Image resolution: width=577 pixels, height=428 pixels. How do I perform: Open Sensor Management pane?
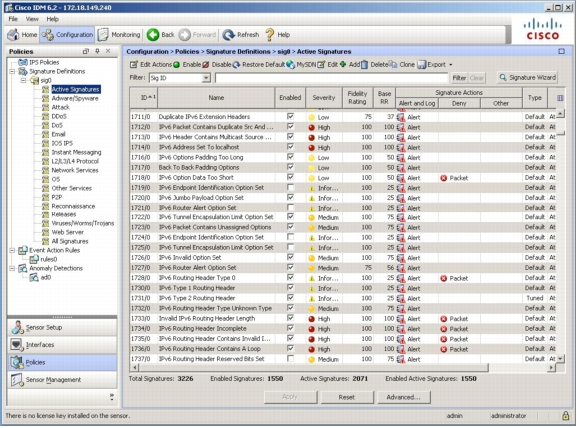pyautogui.click(x=62, y=379)
